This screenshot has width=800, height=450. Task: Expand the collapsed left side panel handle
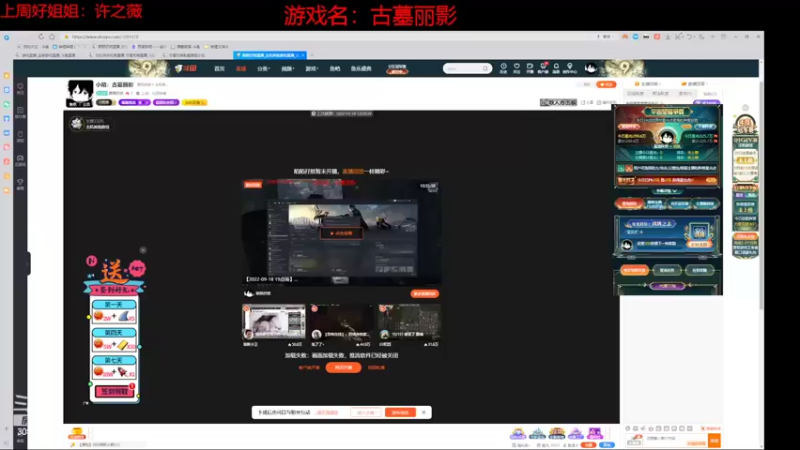click(28, 263)
